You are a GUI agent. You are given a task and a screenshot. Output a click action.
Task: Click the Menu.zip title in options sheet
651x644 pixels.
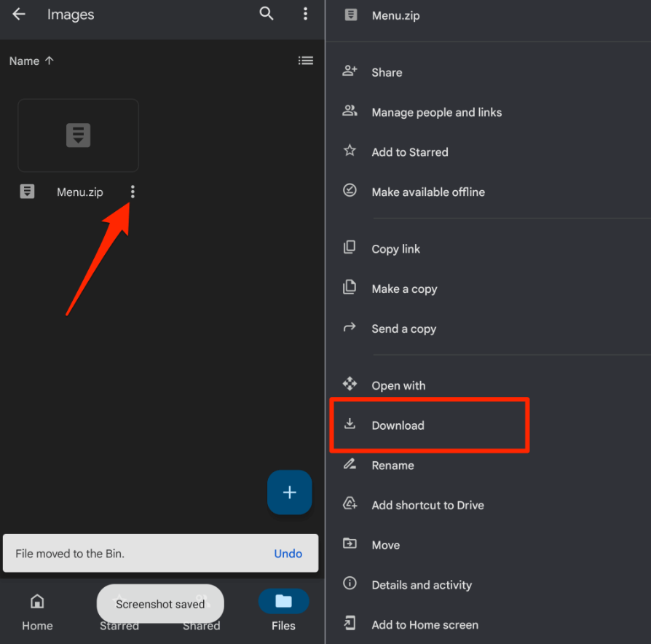(395, 16)
